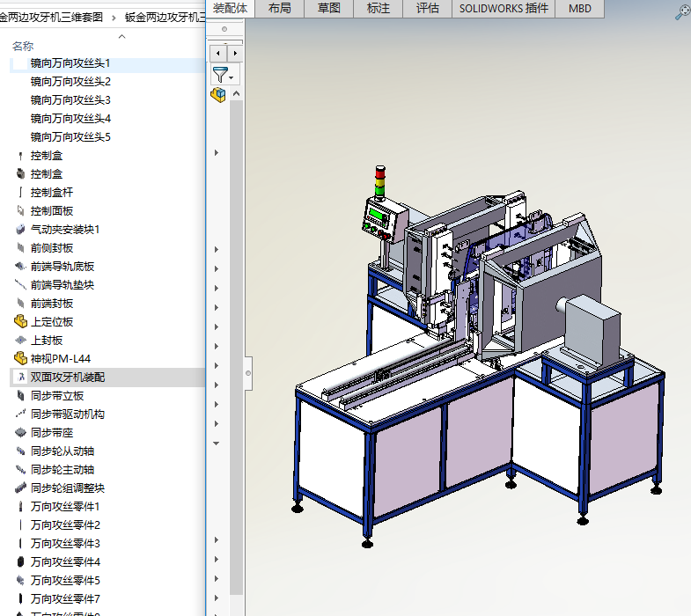
Task: Click the yellow assembly icon in feature tree
Action: (218, 95)
